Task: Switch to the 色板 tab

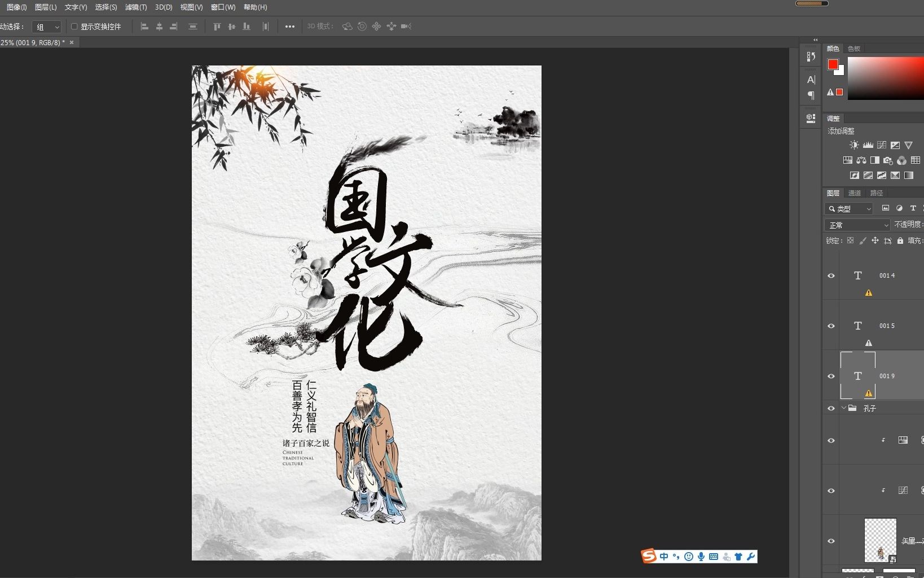Action: pos(854,49)
